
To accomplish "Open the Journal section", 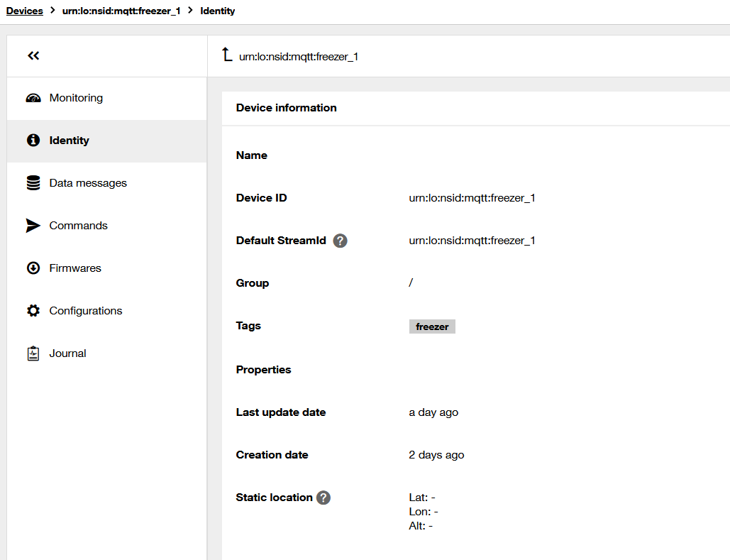I will (x=67, y=353).
